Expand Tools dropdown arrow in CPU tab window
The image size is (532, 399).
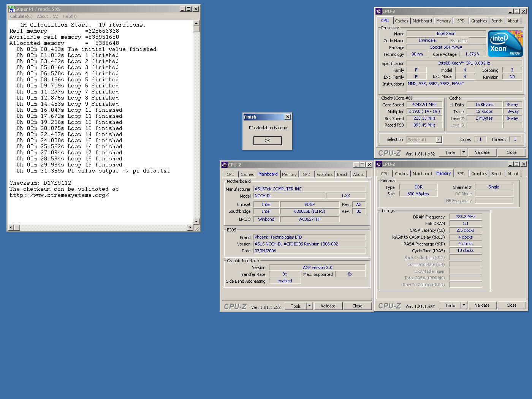464,152
